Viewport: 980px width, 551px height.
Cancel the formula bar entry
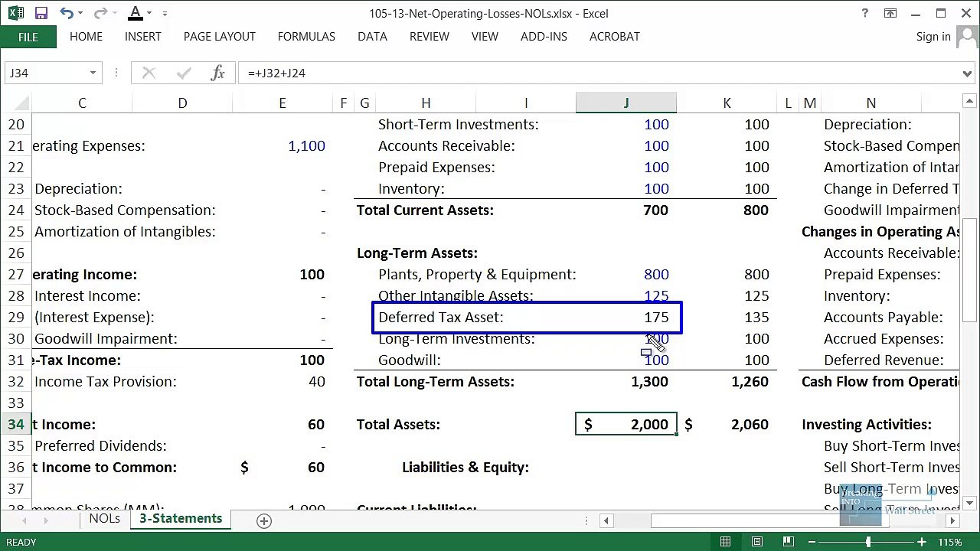pos(149,73)
